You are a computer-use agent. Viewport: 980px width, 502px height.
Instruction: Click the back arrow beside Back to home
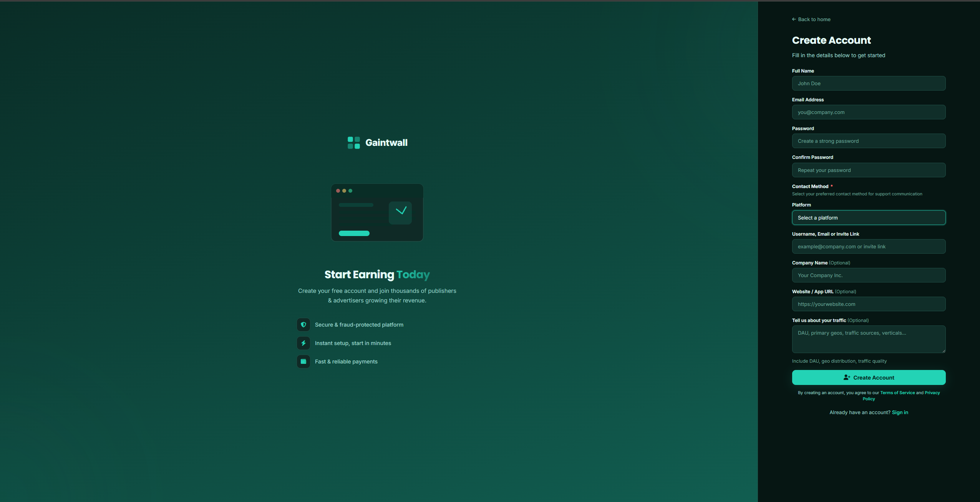coord(794,19)
